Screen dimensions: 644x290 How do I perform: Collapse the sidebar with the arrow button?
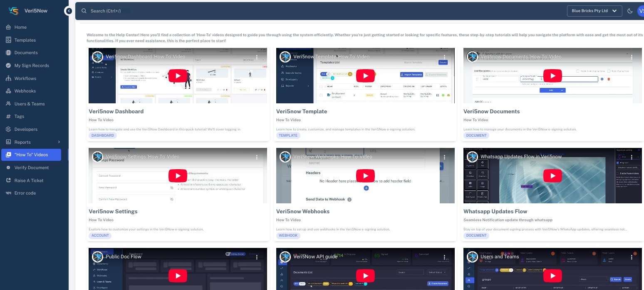click(69, 11)
